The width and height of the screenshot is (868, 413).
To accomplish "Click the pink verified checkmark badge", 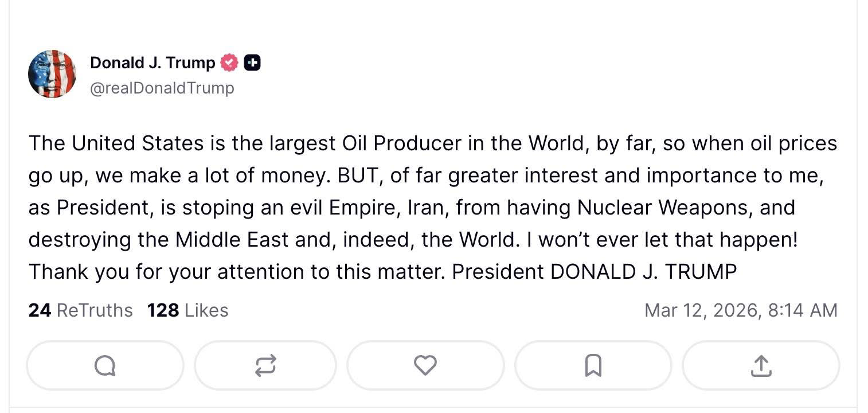I will tap(229, 63).
